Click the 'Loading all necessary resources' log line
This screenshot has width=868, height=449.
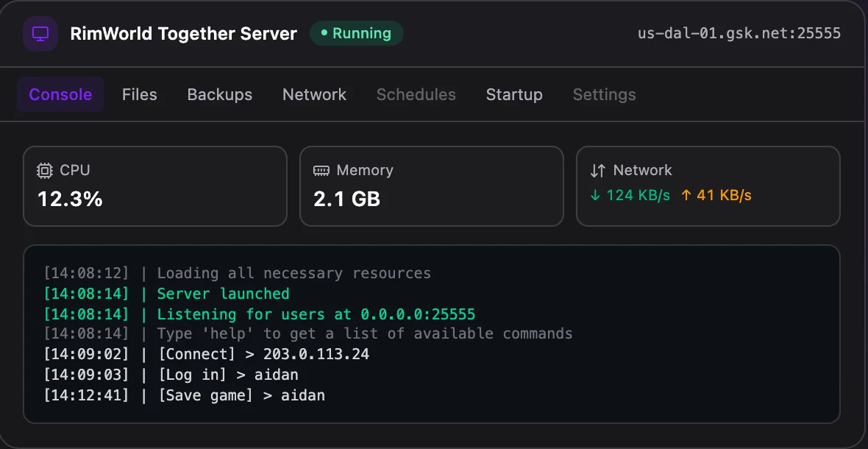[x=238, y=274]
